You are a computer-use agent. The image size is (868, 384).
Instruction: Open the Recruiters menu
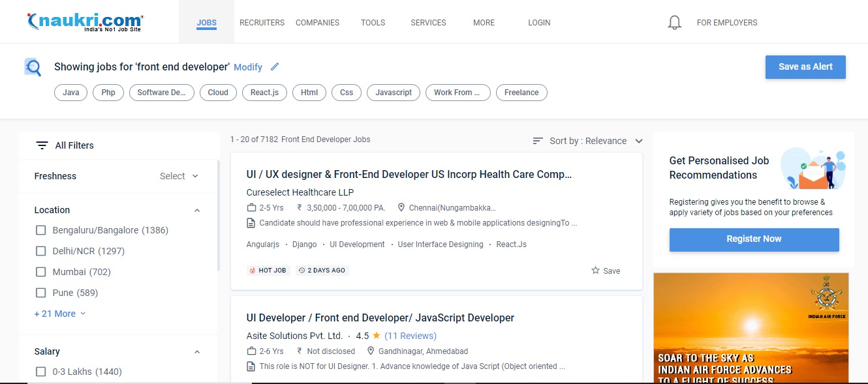click(x=262, y=22)
